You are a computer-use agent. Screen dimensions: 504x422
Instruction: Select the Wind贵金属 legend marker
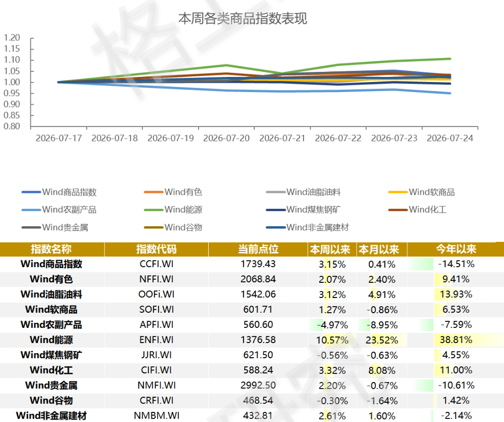coord(31,227)
